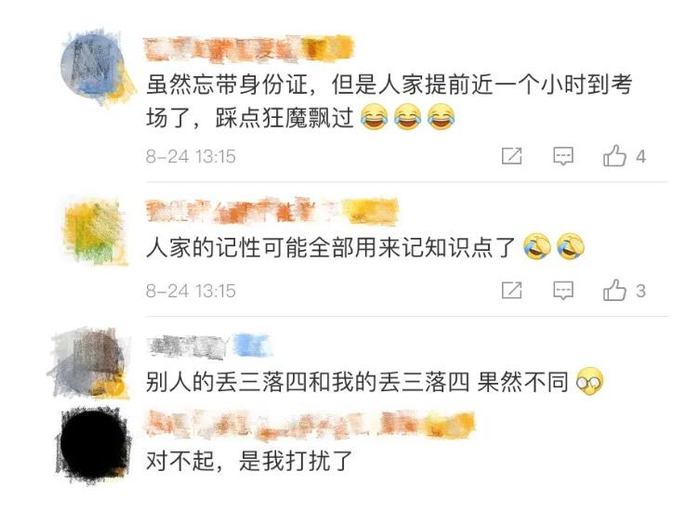
Task: Select the 丢三落四 comment text
Action: click(x=357, y=382)
